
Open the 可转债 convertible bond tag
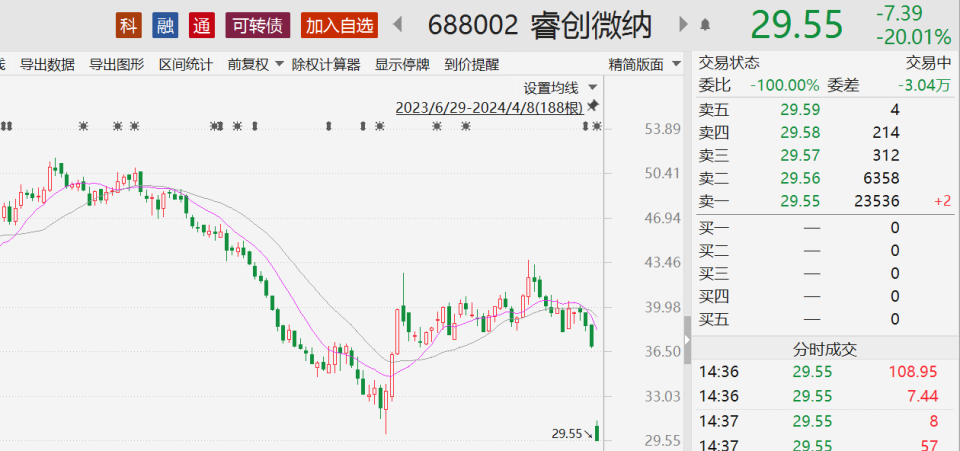coord(258,26)
